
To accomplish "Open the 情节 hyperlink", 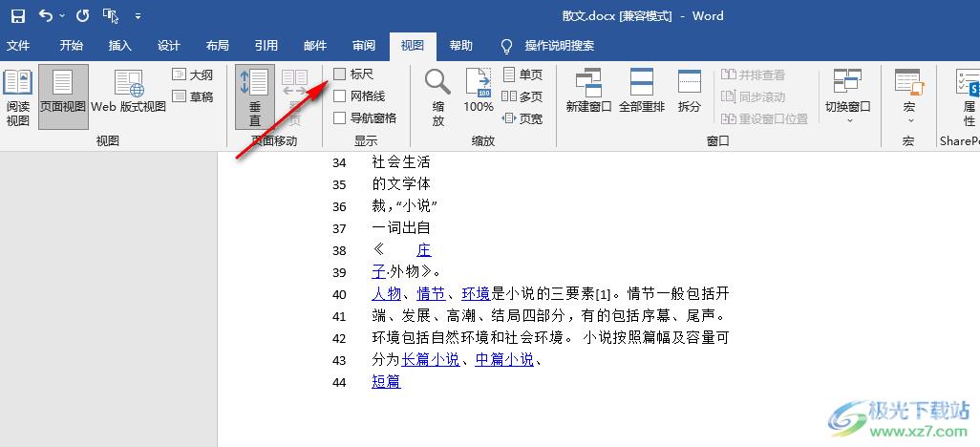I will click(431, 294).
